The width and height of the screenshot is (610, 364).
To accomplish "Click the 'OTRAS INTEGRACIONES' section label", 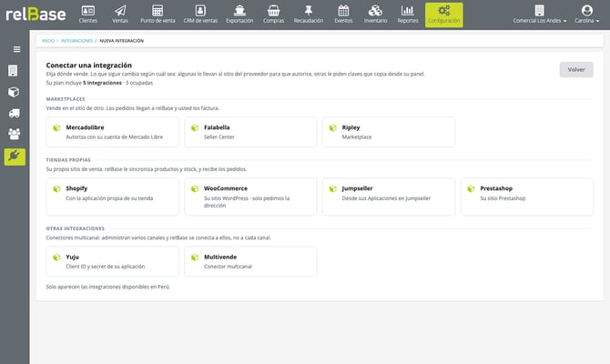I will [x=75, y=228].
